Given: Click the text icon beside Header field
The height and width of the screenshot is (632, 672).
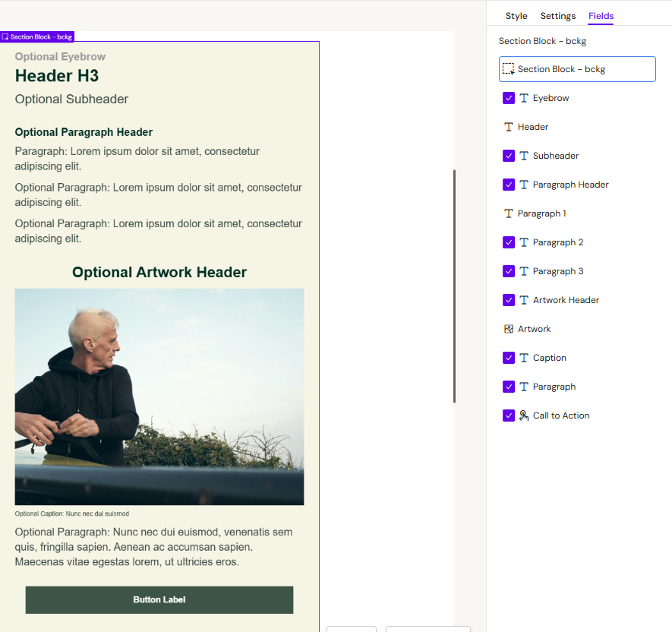Looking at the screenshot, I should pos(509,127).
